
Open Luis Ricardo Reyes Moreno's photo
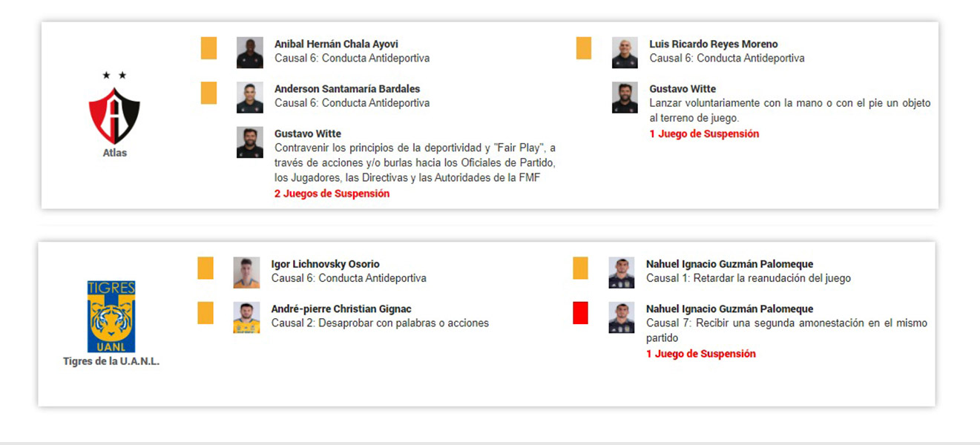[x=625, y=53]
